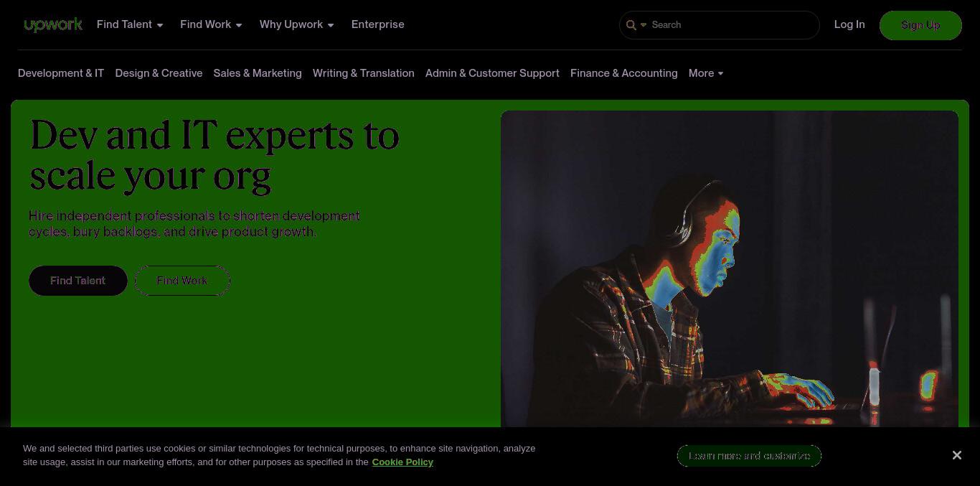The width and height of the screenshot is (980, 486).
Task: Select Design & Creative category
Action: point(159,73)
